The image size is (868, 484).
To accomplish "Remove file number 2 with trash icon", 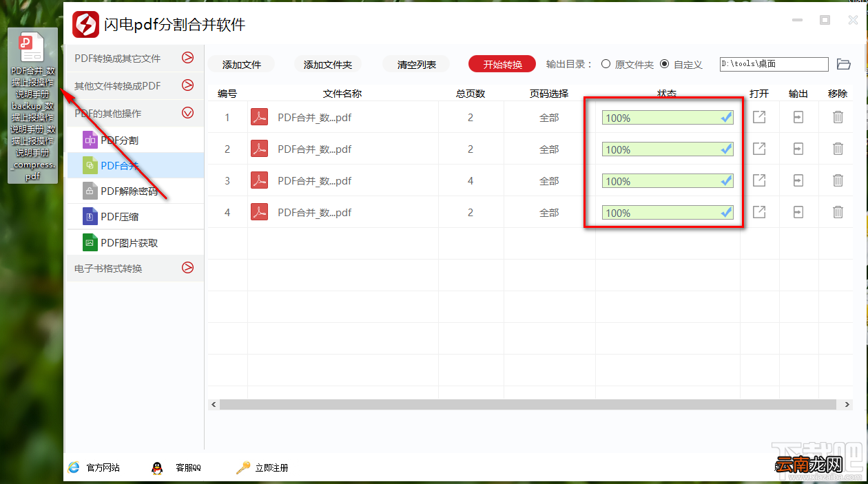I will point(838,149).
